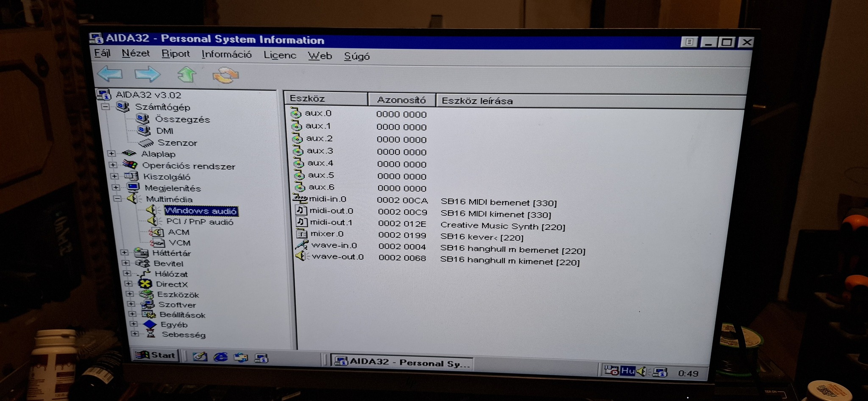Click the Refresh toolbar icon
This screenshot has height=401, width=868.
[x=225, y=75]
